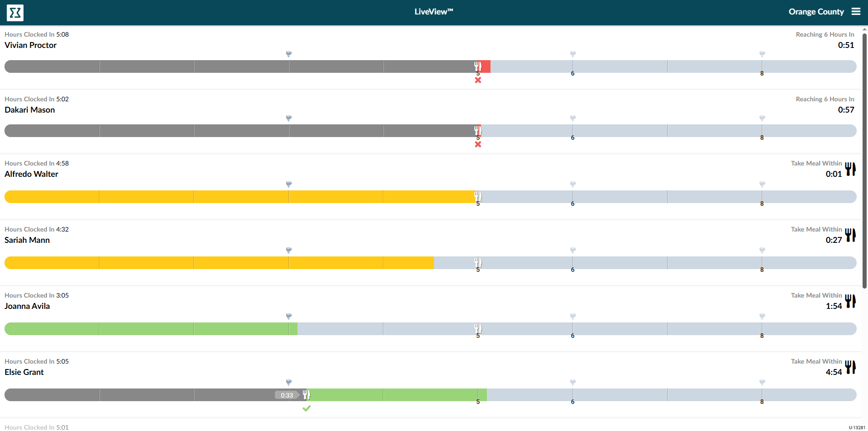Click the meal icon beside Joanna Avila's timer
This screenshot has width=868, height=431.
(x=850, y=301)
